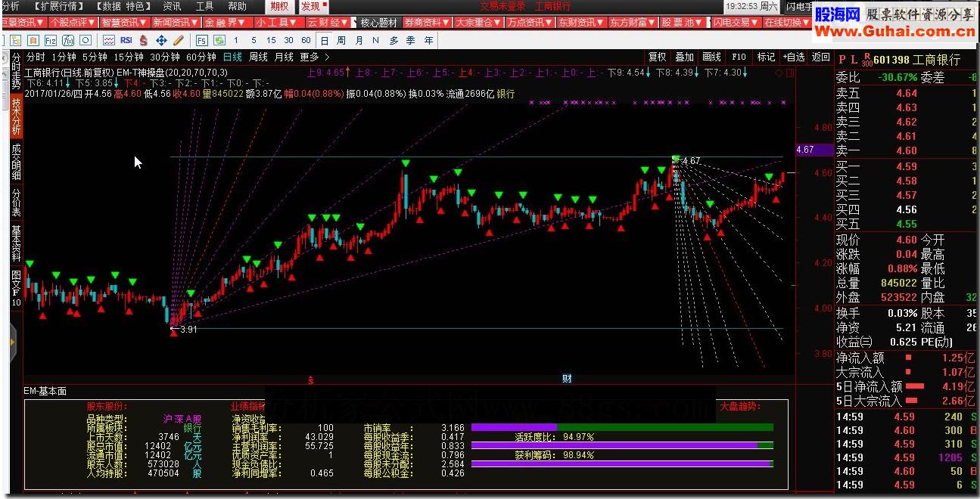This screenshot has width=980, height=499.
Task: Open the chart-line indicator icon left of RSI
Action: [x=109, y=40]
